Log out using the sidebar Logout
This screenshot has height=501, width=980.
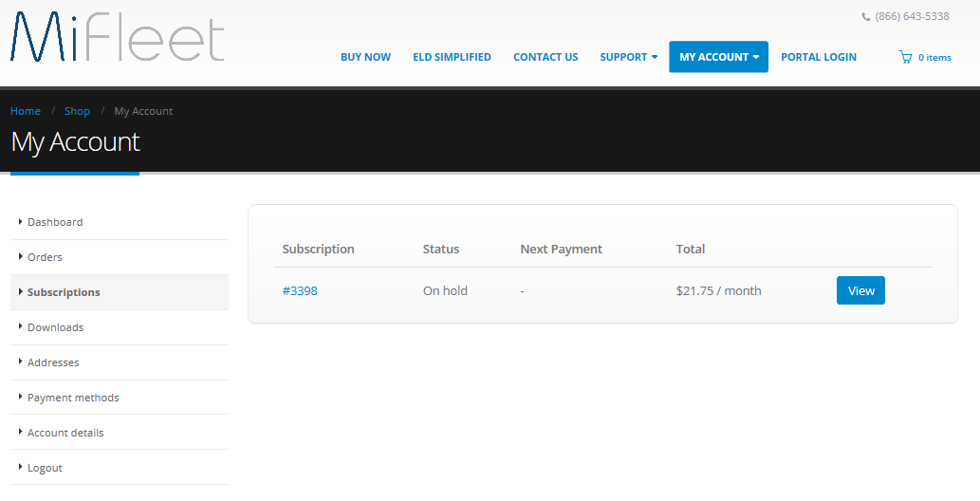click(x=45, y=468)
